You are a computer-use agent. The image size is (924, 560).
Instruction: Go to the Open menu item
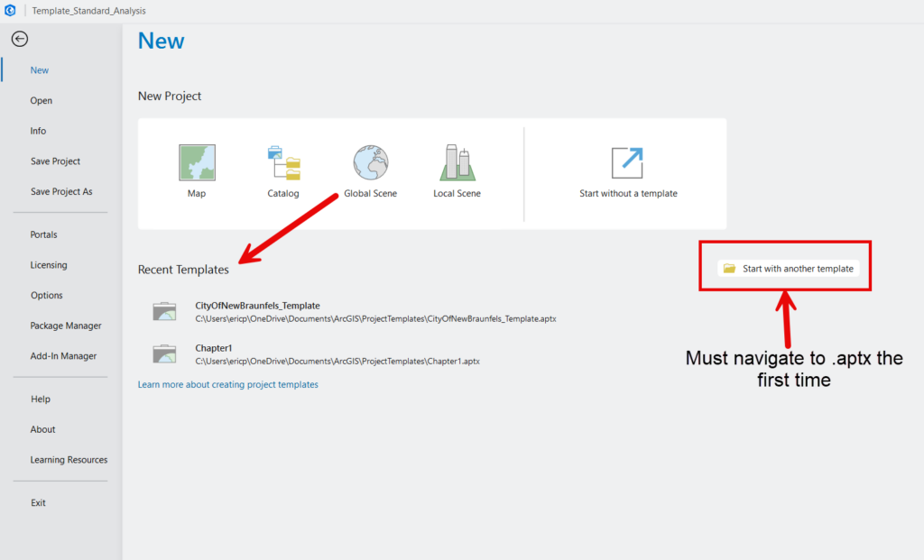(x=42, y=101)
